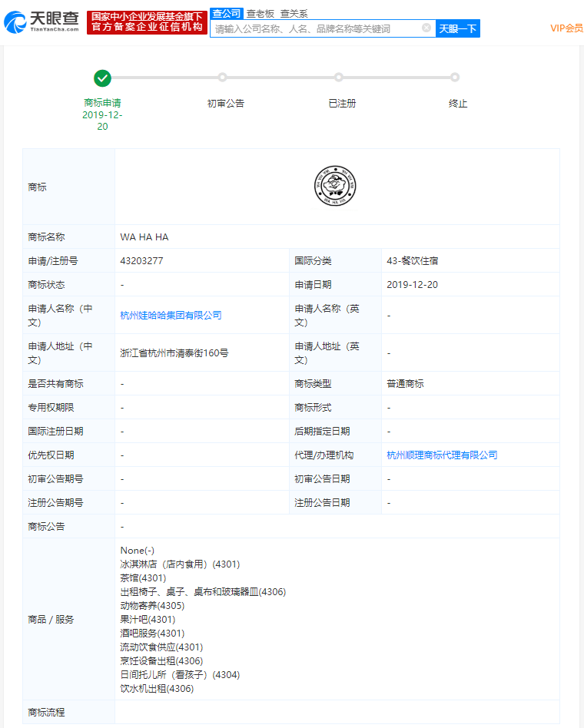Switch to the 查关系 search tab
This screenshot has width=584, height=728.
coord(294,13)
